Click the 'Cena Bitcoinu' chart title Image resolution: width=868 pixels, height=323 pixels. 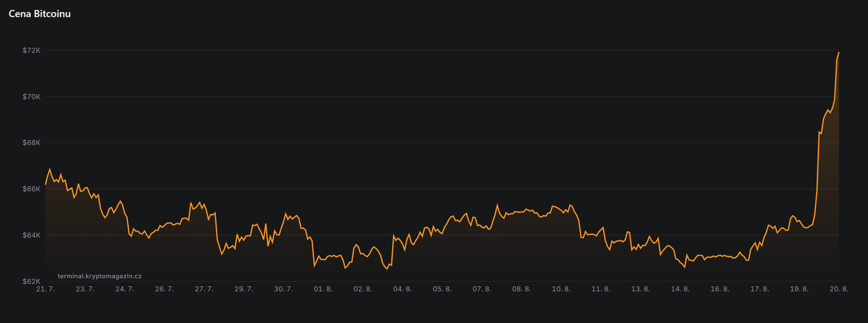(x=40, y=14)
